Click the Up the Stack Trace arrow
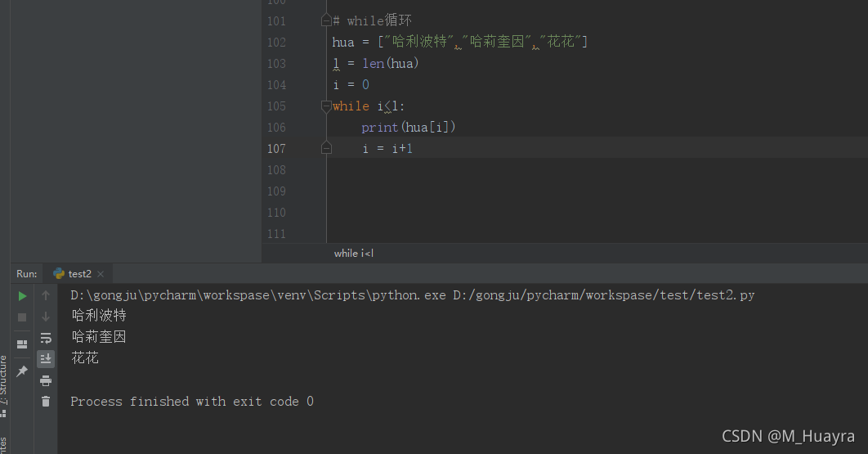This screenshot has height=454, width=868. (46, 295)
